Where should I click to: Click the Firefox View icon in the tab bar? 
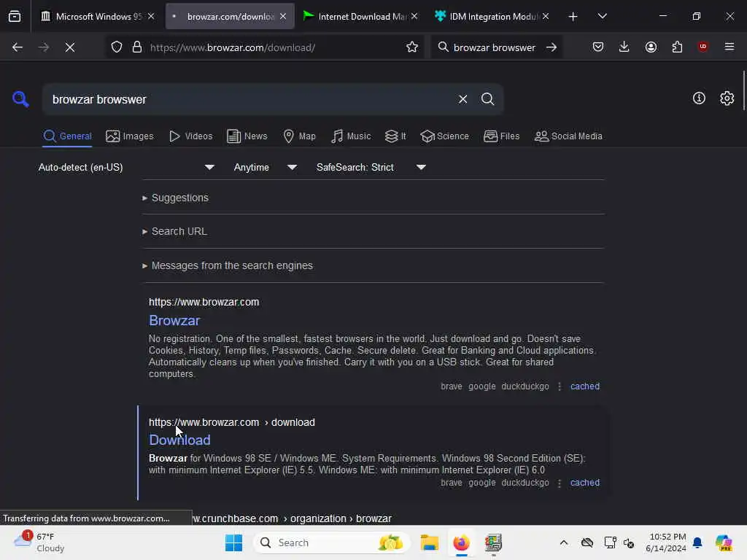pyautogui.click(x=15, y=17)
